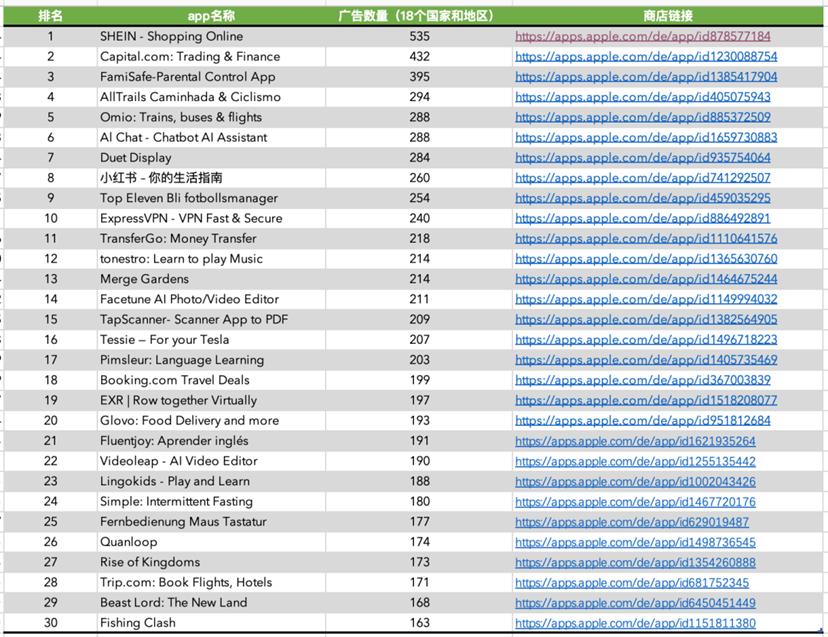Open FamiSafe store link id1385417904
The image size is (828, 637).
coord(646,77)
